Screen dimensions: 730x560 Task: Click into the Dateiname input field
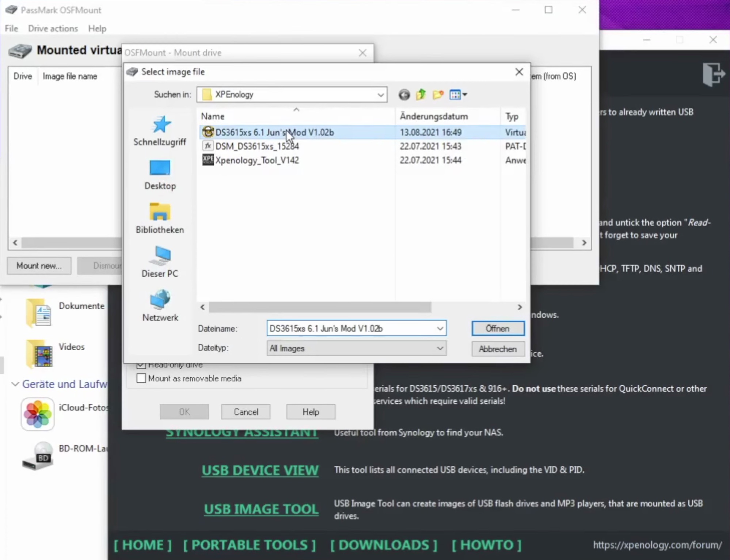[x=351, y=328]
